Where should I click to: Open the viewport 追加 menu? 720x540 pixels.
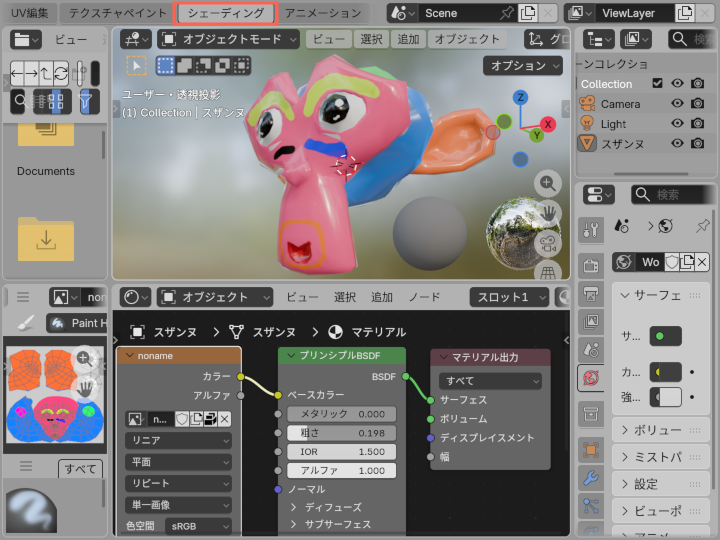[408, 39]
